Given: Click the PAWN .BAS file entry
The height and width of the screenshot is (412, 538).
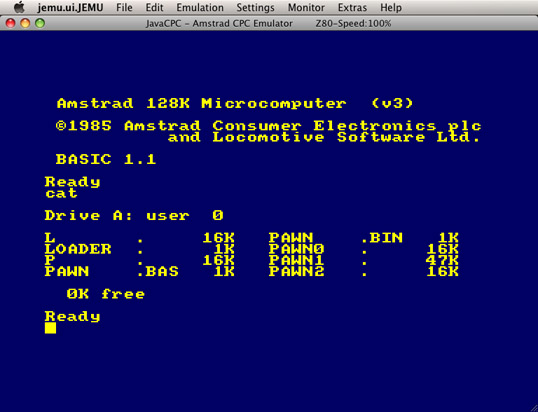Looking at the screenshot, I should [x=140, y=272].
